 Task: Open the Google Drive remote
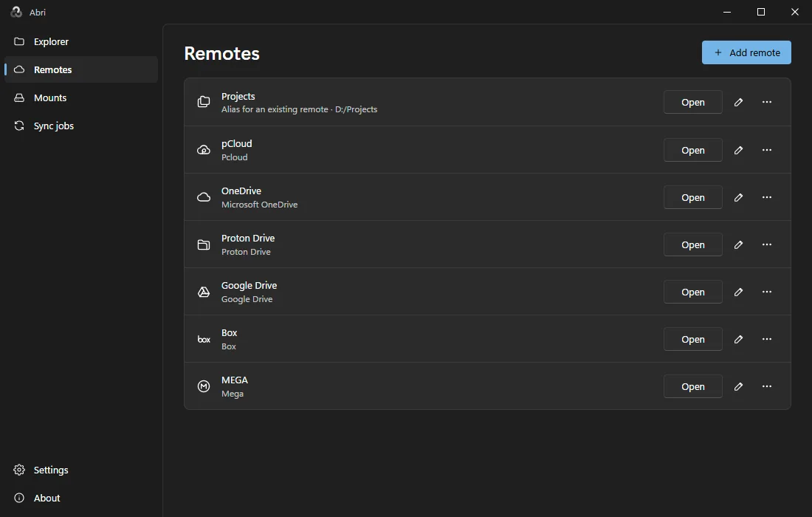tap(693, 292)
